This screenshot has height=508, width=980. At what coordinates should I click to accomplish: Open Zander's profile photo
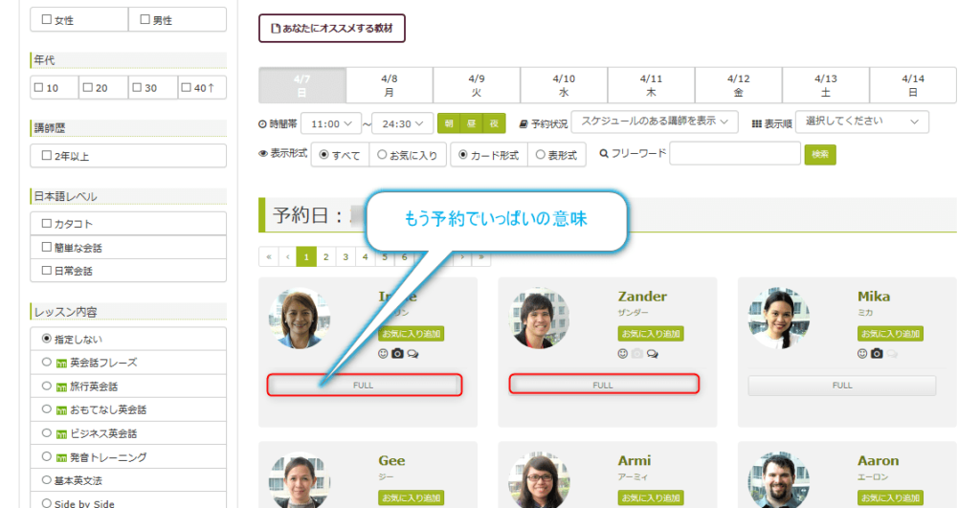coord(540,318)
